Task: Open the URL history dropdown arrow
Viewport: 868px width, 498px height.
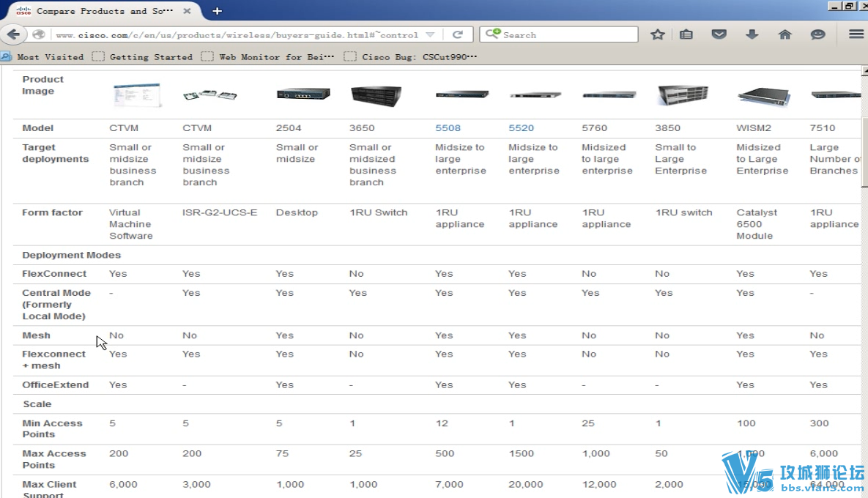Action: click(430, 34)
